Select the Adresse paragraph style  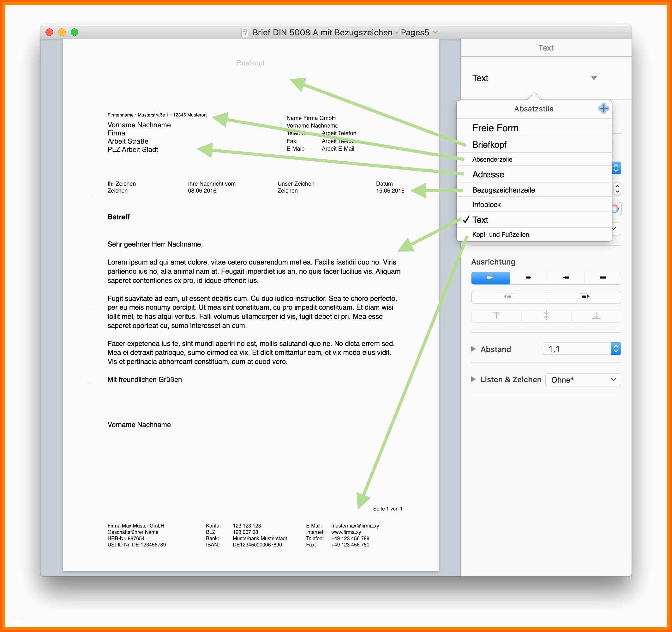click(x=534, y=174)
